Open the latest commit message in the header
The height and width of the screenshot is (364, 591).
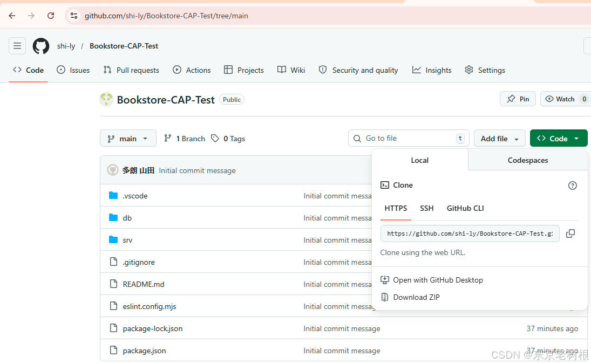pyautogui.click(x=197, y=170)
